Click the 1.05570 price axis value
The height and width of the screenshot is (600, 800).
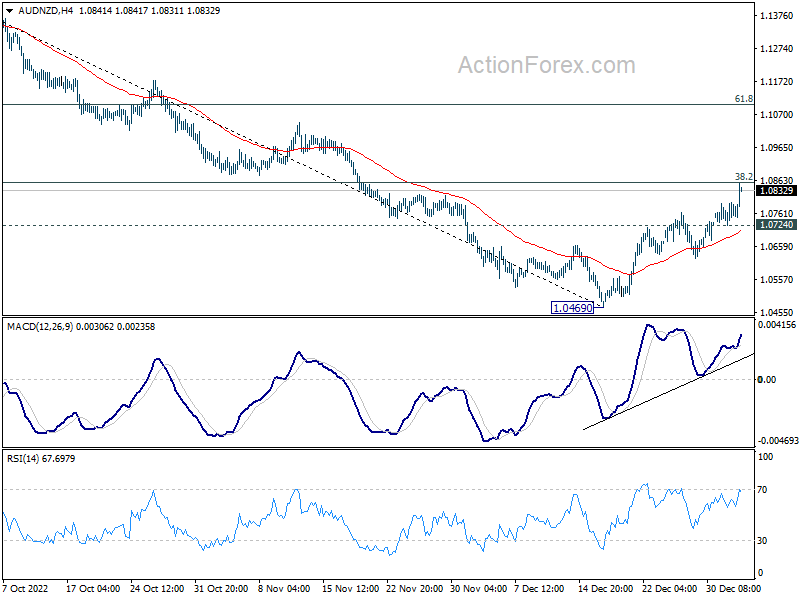point(777,280)
